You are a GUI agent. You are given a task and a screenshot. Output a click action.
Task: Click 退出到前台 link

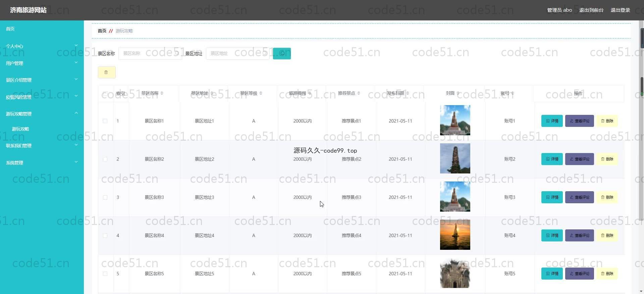591,10
